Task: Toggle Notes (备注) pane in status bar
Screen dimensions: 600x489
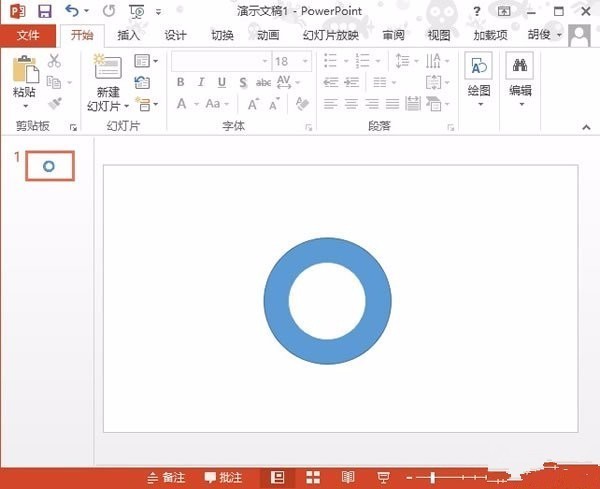Action: coord(165,478)
